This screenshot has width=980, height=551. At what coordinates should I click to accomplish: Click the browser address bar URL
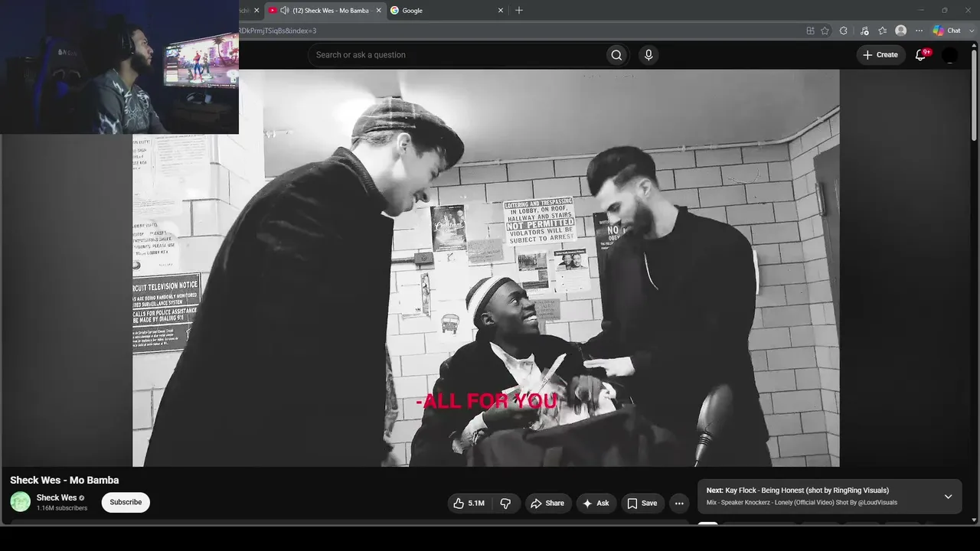coord(278,31)
